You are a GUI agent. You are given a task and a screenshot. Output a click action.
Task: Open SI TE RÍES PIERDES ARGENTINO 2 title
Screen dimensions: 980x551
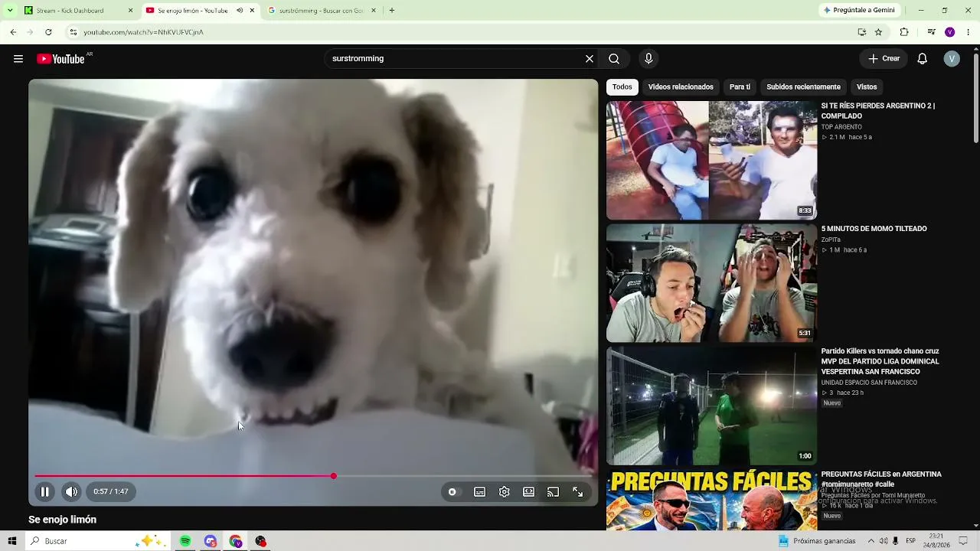pos(878,111)
